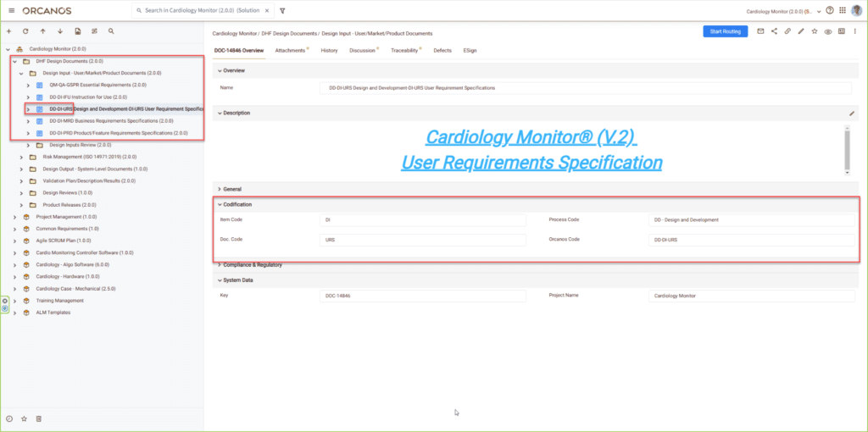Edit document with the pencil icon in toolbar
The image size is (868, 432).
[x=801, y=31]
